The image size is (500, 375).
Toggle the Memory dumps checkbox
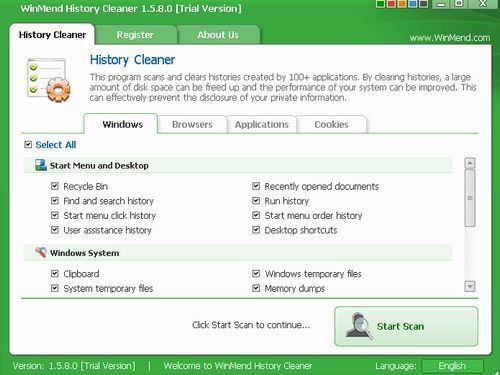click(x=256, y=288)
